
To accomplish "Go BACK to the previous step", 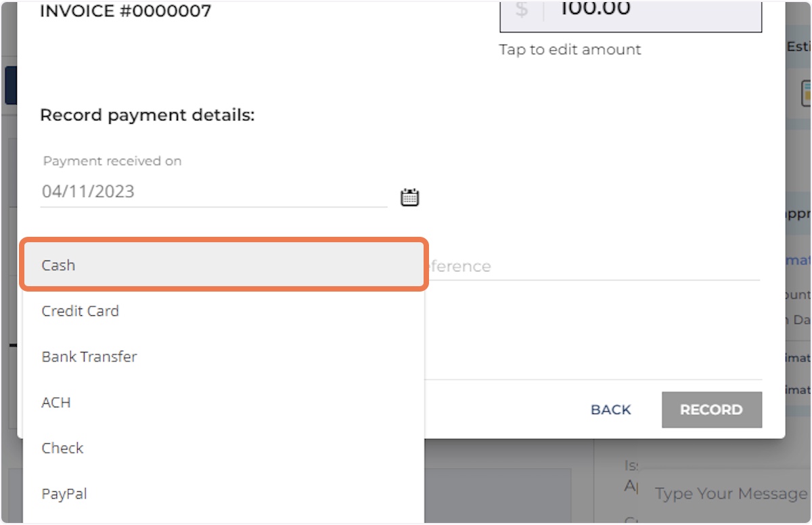I will point(610,410).
